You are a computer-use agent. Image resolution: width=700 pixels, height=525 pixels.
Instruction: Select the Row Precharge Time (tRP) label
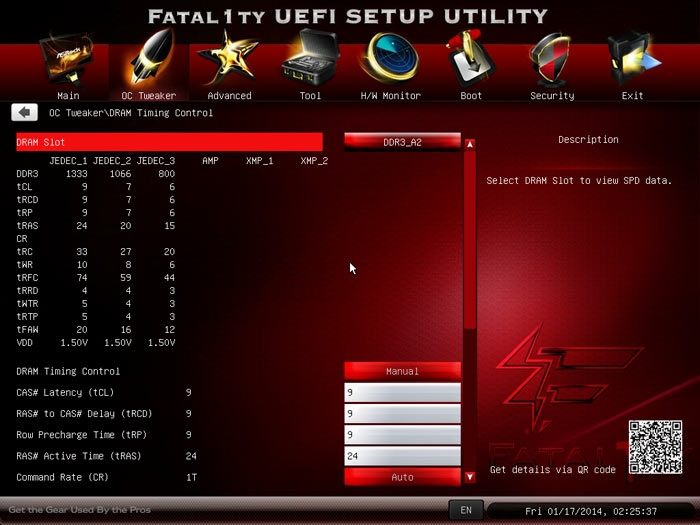click(x=81, y=434)
